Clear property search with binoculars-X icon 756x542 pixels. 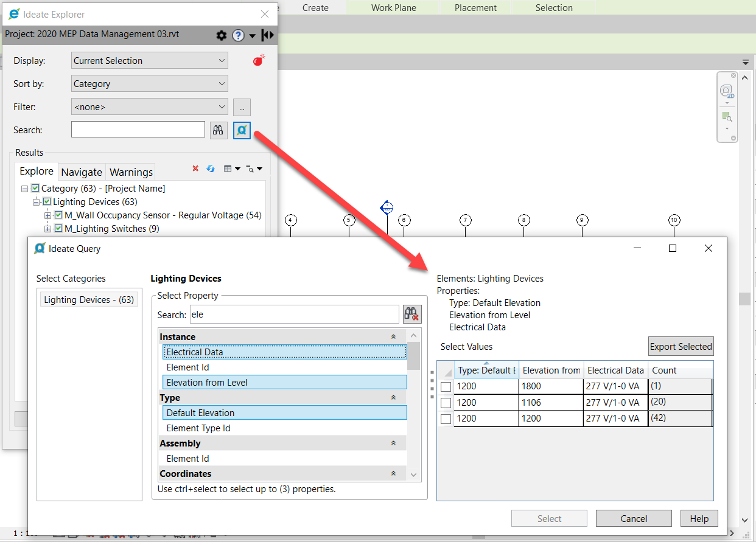click(x=412, y=314)
